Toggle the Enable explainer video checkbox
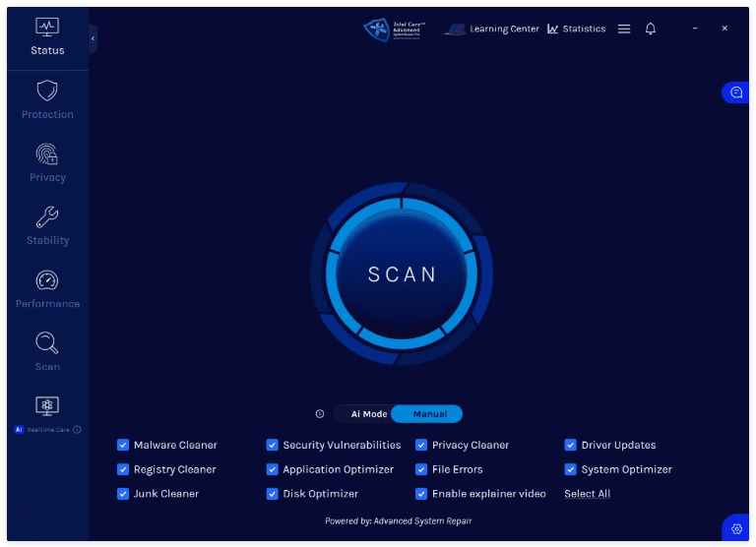Screen dimensions: 756x547 coord(421,494)
